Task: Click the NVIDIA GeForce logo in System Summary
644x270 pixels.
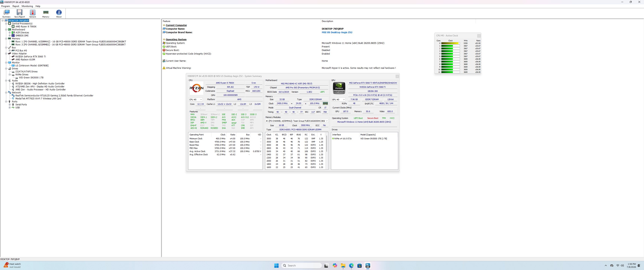Action: tap(339, 88)
